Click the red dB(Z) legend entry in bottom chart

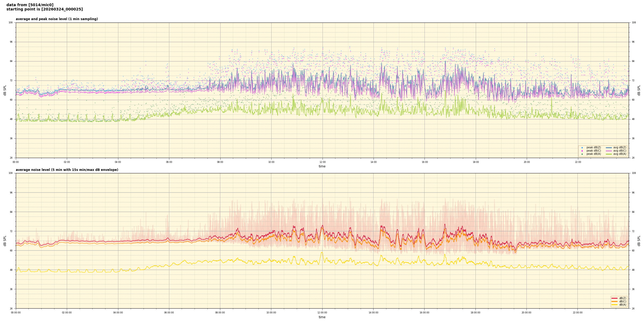click(x=614, y=298)
